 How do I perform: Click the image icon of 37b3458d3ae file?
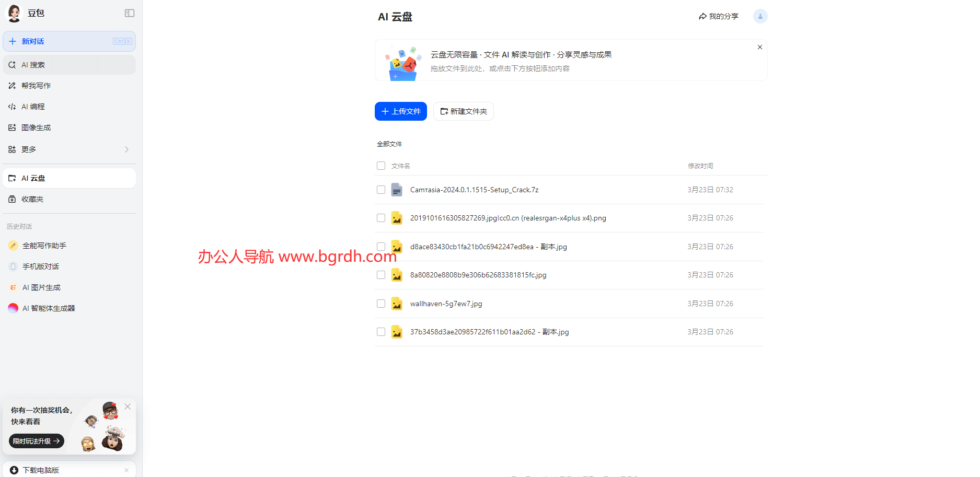click(x=397, y=332)
